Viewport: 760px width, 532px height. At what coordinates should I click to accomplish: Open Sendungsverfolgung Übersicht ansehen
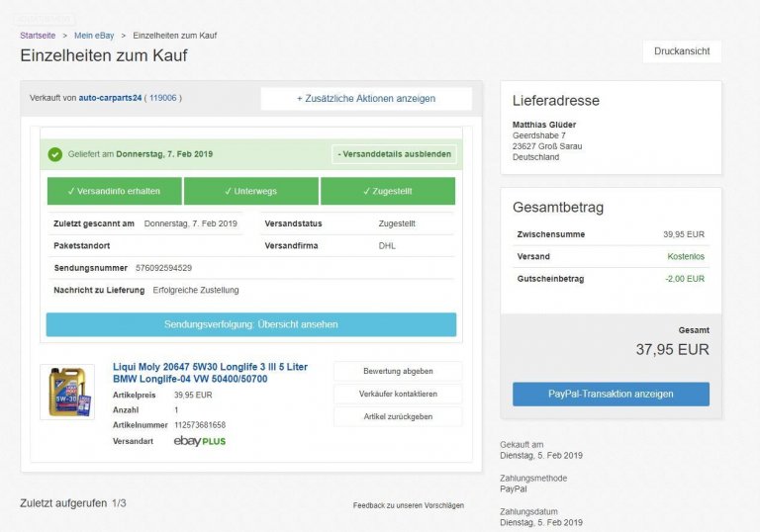251,324
